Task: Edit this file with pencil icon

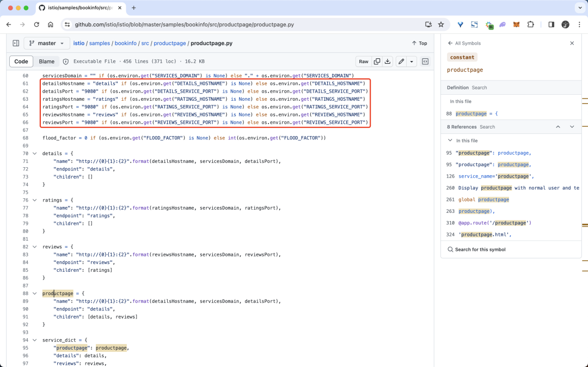Action: [401, 62]
